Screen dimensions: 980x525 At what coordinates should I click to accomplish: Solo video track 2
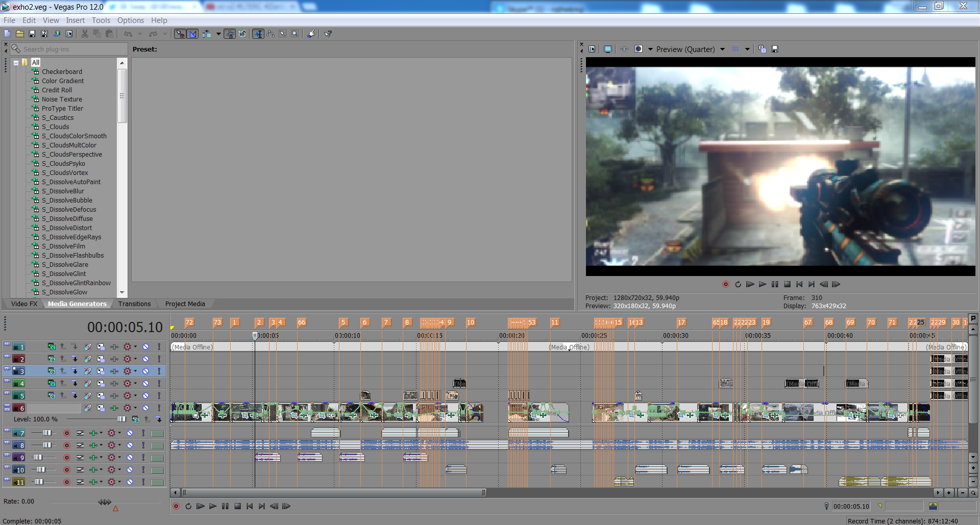pyautogui.click(x=159, y=359)
